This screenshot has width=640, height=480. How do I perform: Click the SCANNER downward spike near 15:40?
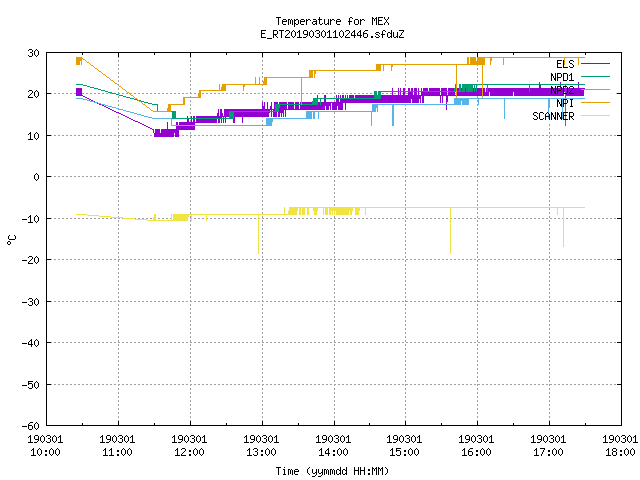point(450,231)
